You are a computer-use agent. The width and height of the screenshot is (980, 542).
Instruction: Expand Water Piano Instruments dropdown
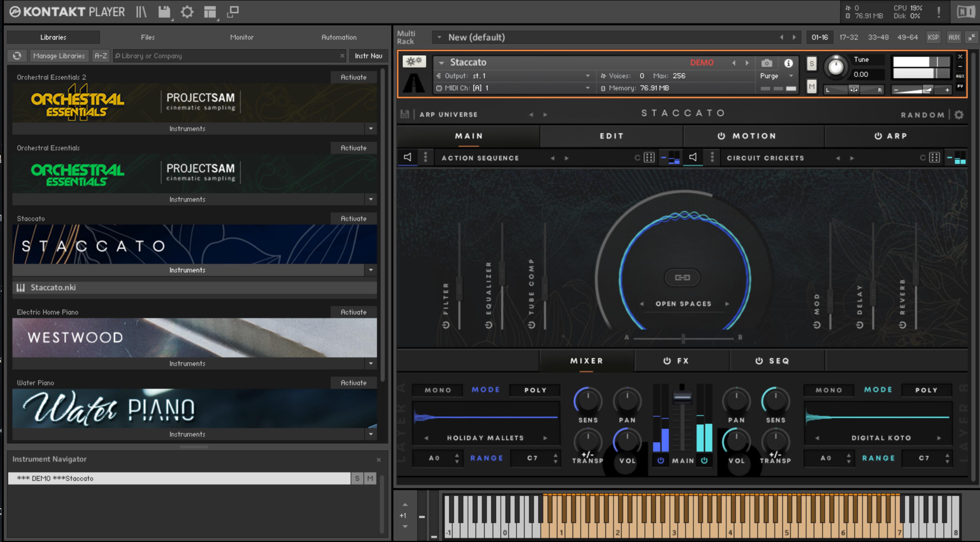point(370,434)
